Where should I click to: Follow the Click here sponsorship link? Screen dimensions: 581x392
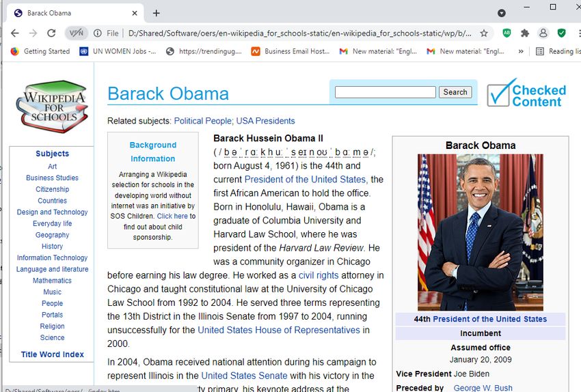coord(172,216)
